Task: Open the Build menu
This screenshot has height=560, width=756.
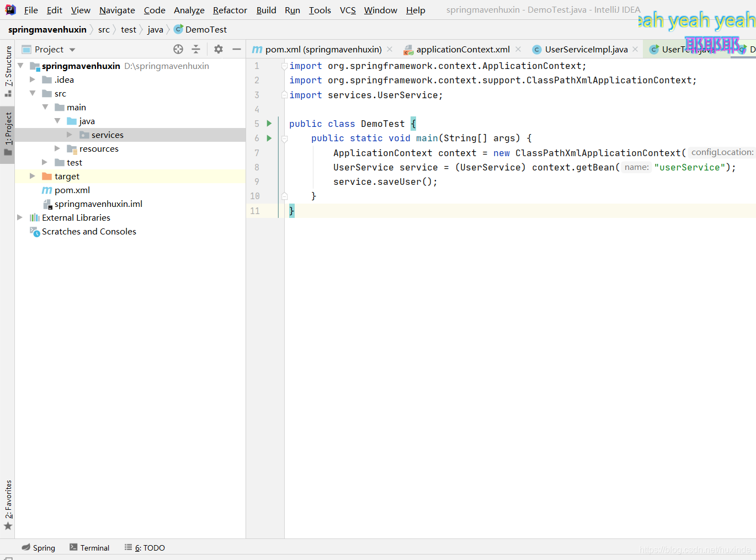Action: (x=267, y=10)
